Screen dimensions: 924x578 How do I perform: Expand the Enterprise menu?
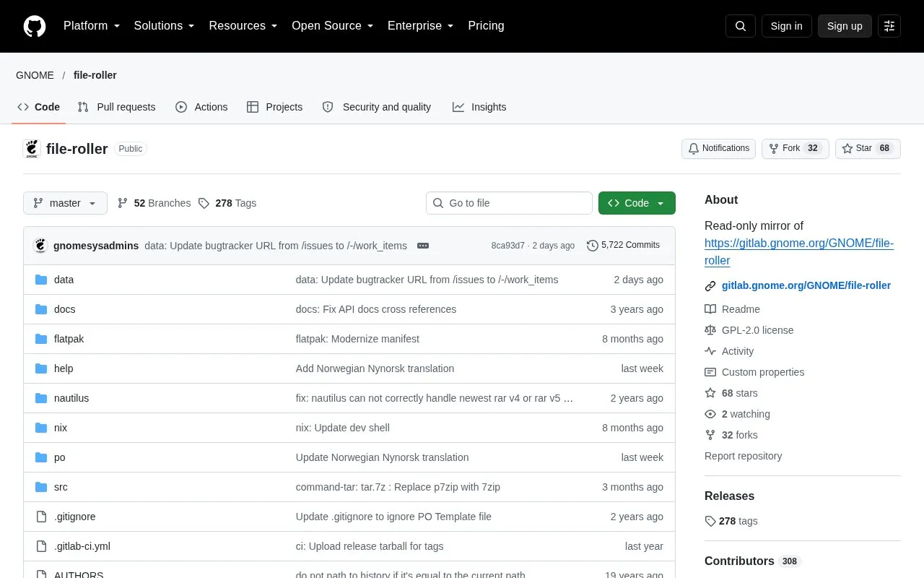tap(421, 26)
